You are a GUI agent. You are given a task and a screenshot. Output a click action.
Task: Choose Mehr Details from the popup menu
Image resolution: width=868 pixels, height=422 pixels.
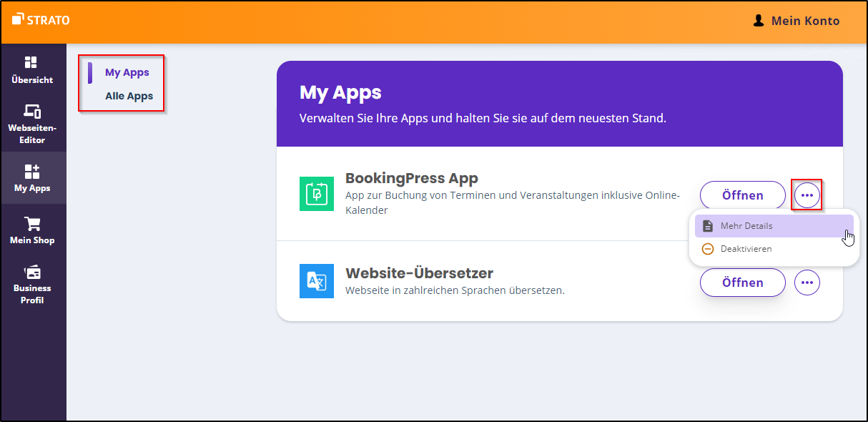point(746,226)
